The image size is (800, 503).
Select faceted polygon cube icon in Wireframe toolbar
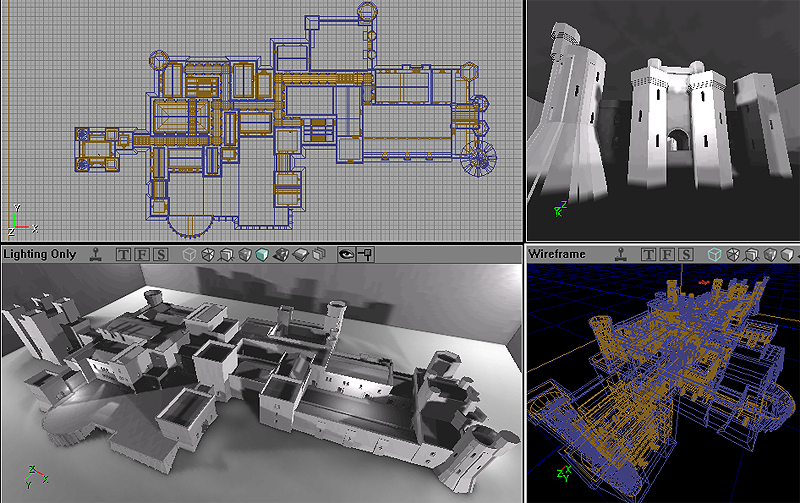point(733,254)
